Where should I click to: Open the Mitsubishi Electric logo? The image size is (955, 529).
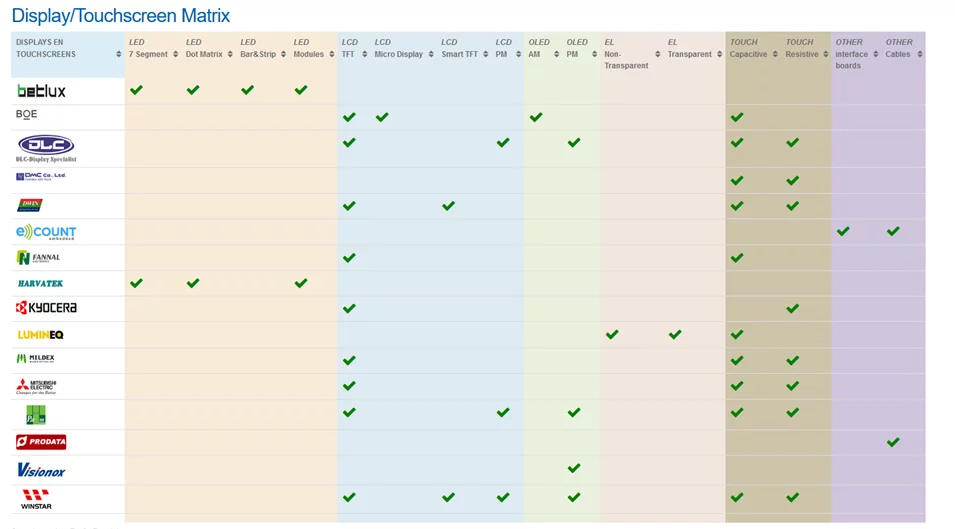36,386
